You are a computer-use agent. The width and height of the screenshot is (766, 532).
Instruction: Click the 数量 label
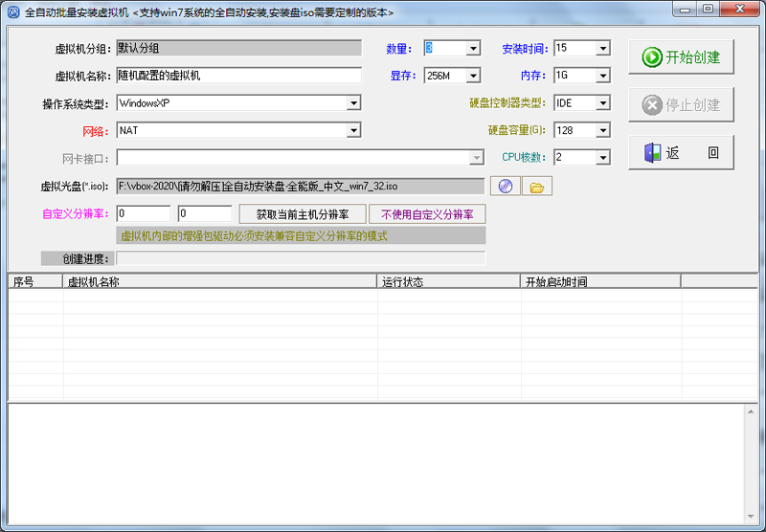coord(398,49)
